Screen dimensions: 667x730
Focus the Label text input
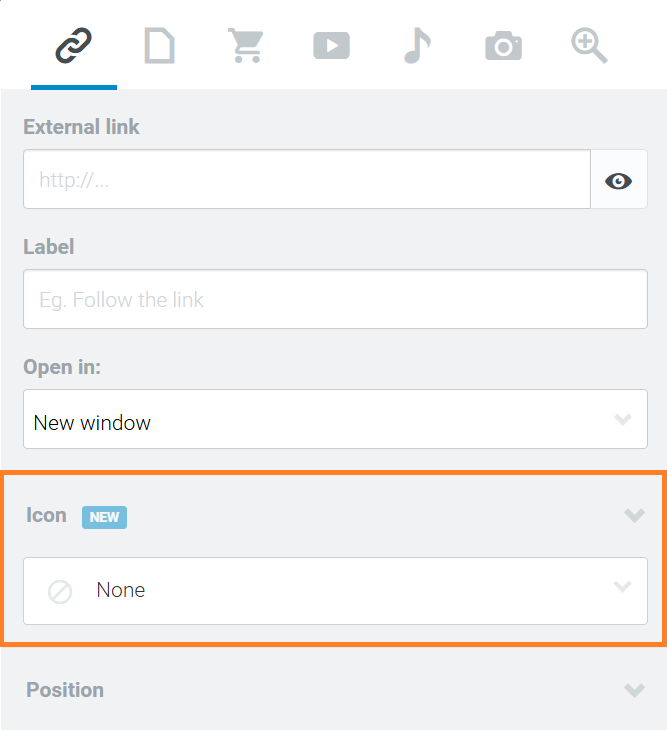click(335, 299)
